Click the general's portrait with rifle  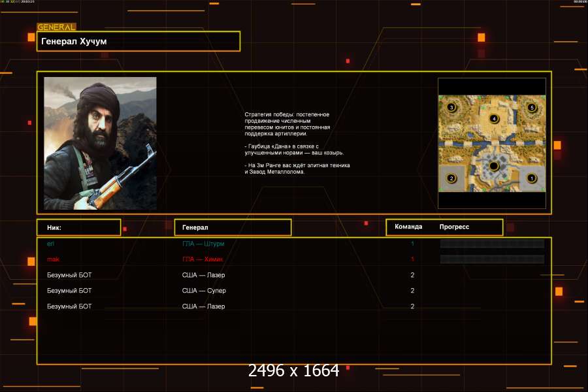coord(100,143)
